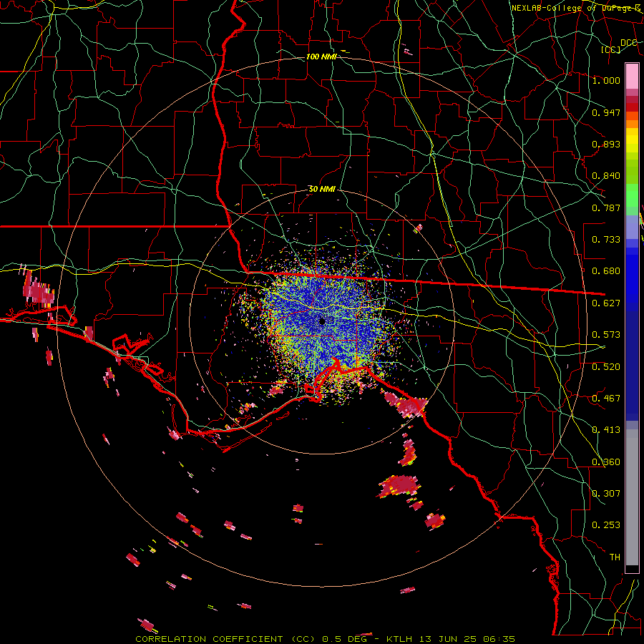The image size is (644, 644).
Task: Click the 0.467 scale value
Action: tap(606, 399)
